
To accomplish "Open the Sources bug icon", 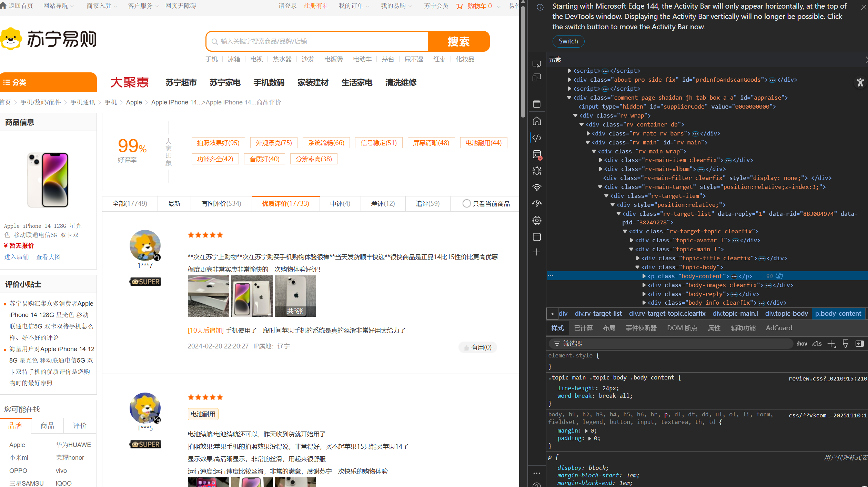I will (x=537, y=171).
